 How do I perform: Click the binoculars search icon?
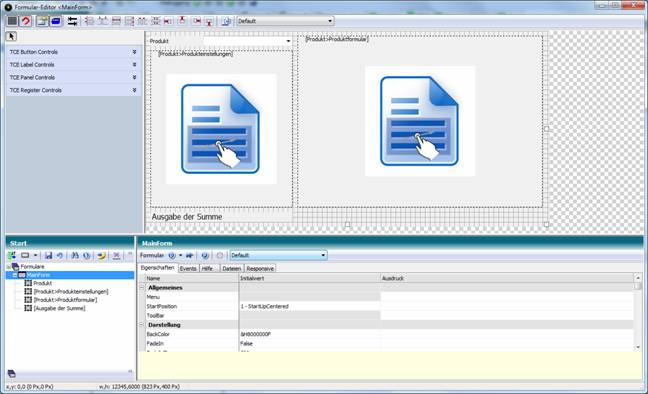(75, 256)
